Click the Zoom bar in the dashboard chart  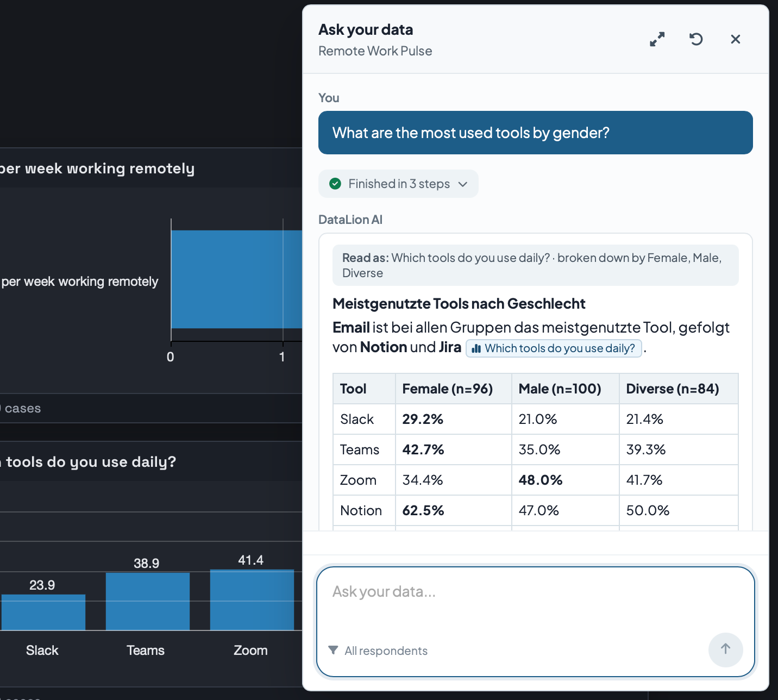click(252, 600)
